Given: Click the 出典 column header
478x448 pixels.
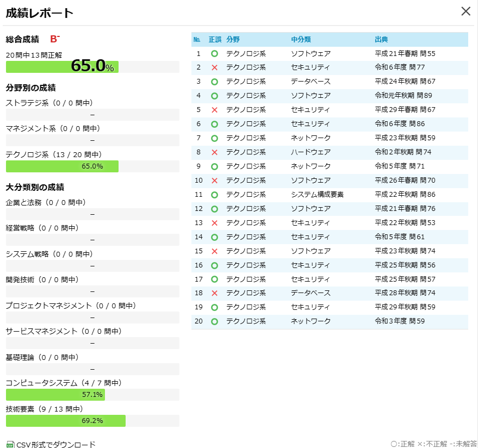Looking at the screenshot, I should tap(381, 40).
